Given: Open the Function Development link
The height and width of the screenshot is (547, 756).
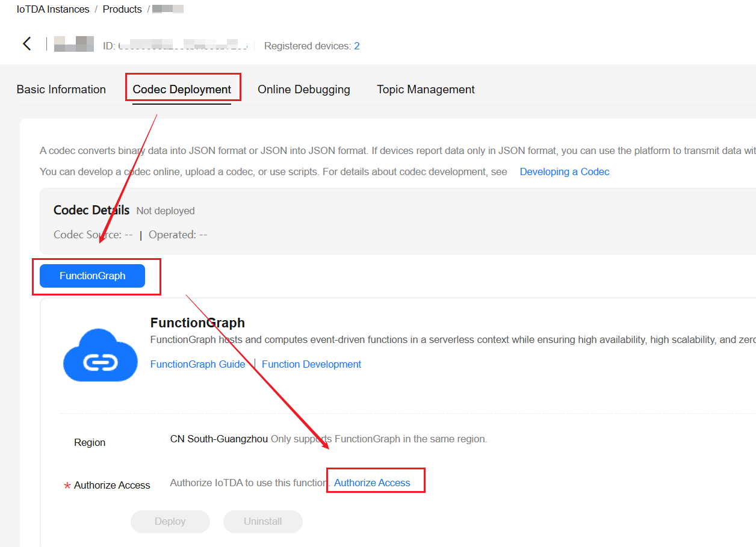Looking at the screenshot, I should click(x=311, y=364).
